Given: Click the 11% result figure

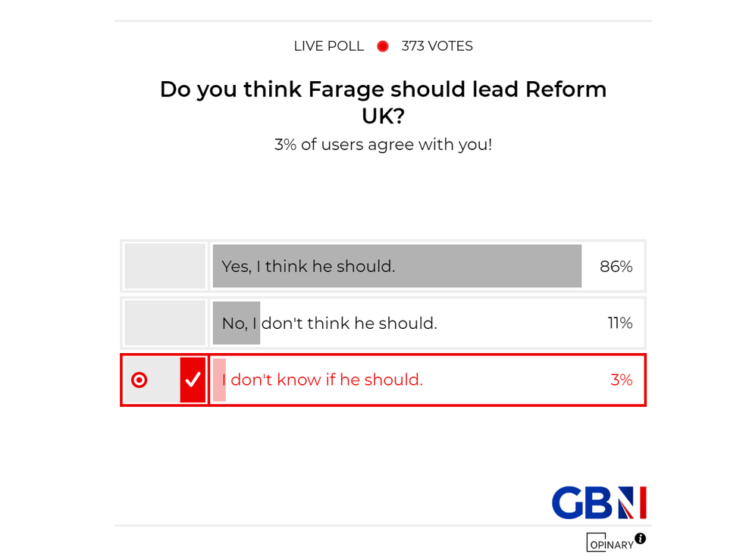Looking at the screenshot, I should pos(619,324).
